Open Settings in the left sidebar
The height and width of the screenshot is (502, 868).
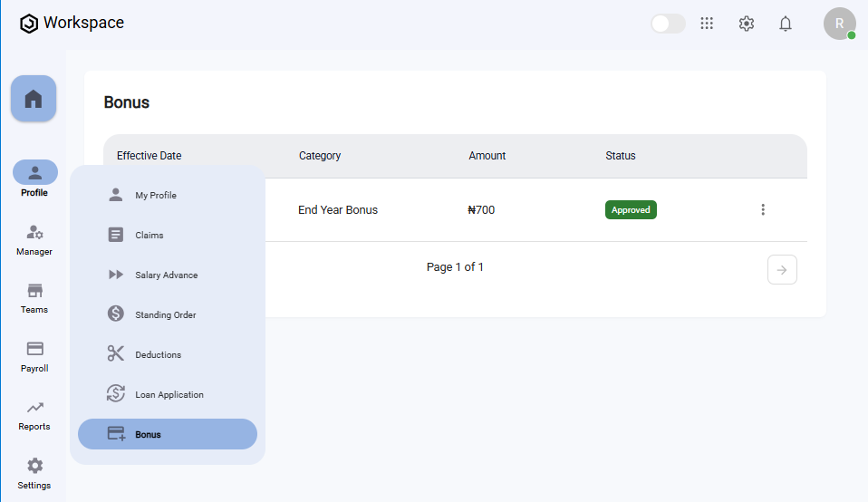34,473
